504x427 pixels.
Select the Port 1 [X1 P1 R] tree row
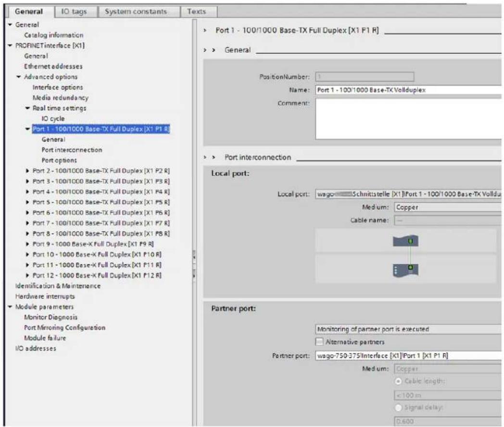coord(101,129)
